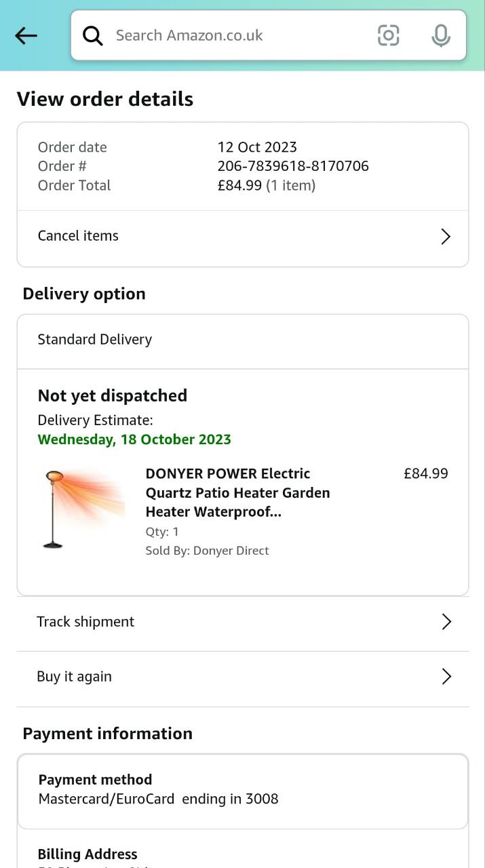The image size is (485, 868).
Task: Focus the Search Amazon.co.uk field
Action: 231,35
